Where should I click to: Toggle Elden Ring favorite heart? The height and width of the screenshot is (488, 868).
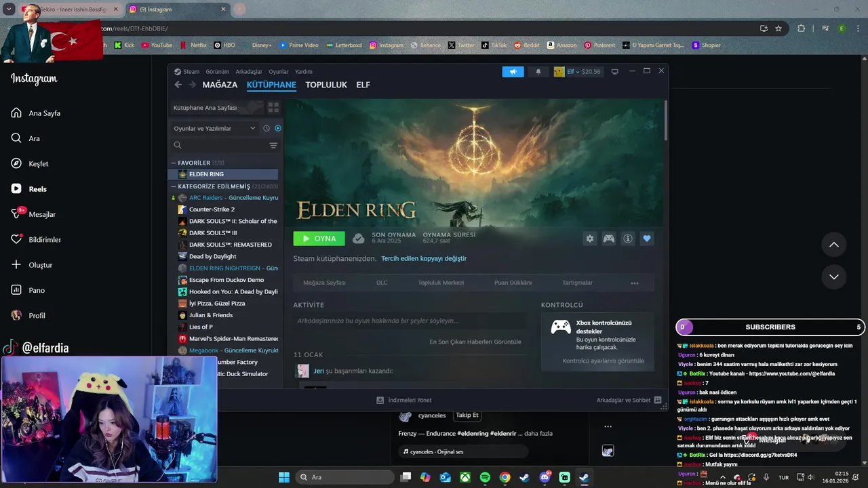click(647, 239)
